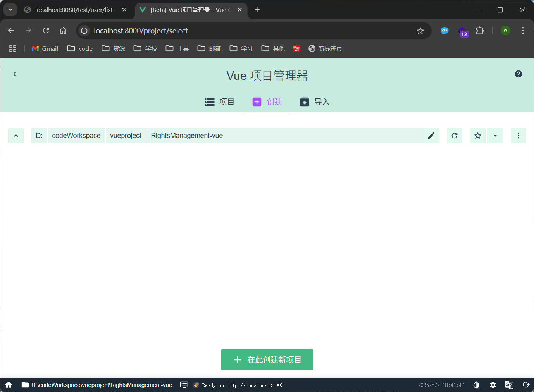Toggle dark mode contrast icon
The image size is (534, 392).
pos(476,385)
